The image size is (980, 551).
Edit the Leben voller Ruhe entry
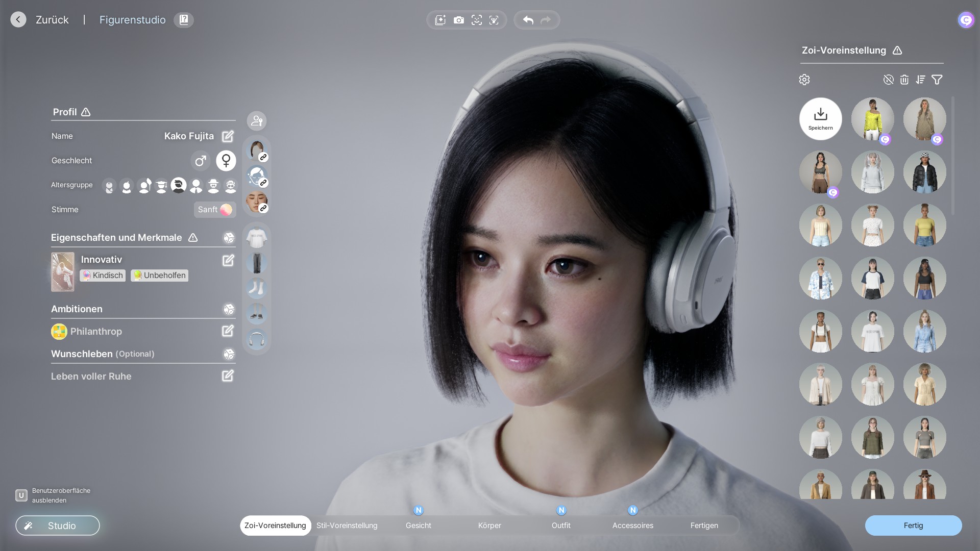[228, 376]
